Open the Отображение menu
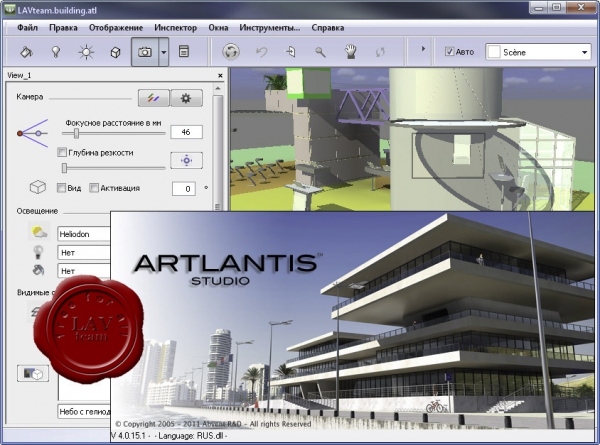 [116, 28]
